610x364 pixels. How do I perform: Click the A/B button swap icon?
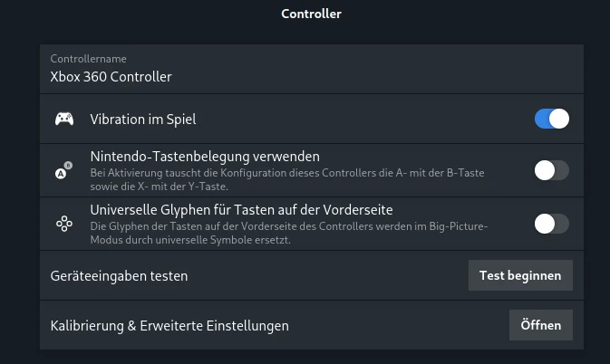tap(63, 170)
